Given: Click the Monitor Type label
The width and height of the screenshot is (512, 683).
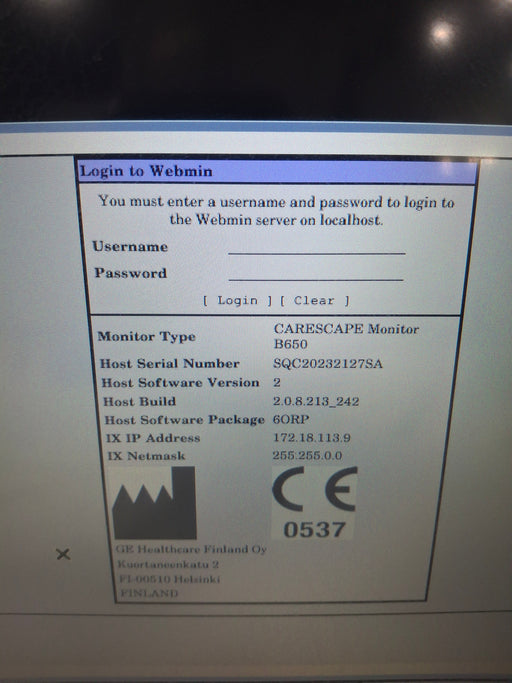Looking at the screenshot, I should (x=146, y=336).
